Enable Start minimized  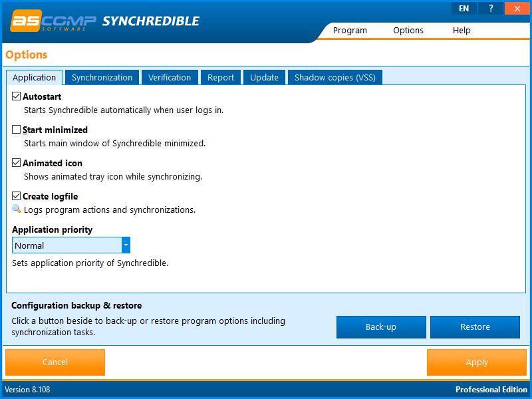(x=16, y=130)
